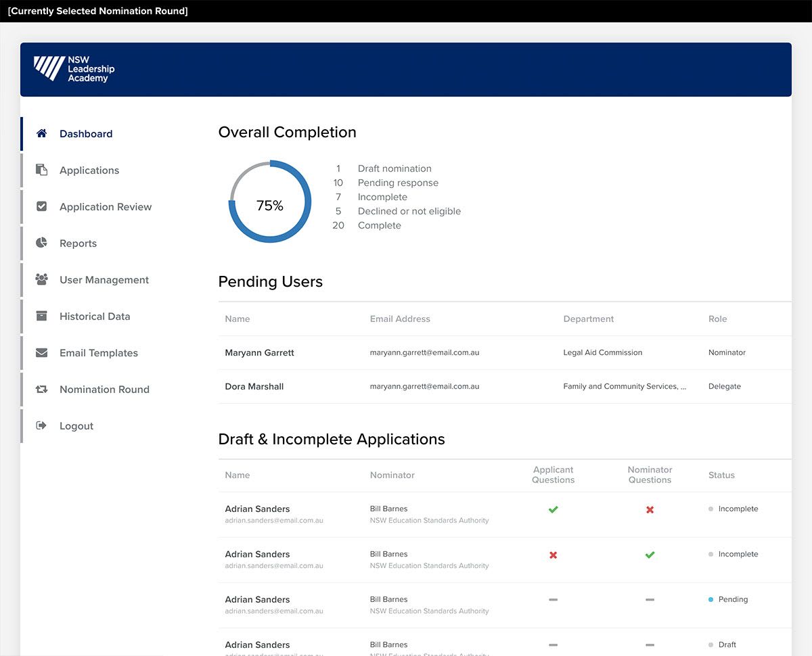Open Reports using the pie chart icon
Screen dimensions: 812x656
[42, 243]
